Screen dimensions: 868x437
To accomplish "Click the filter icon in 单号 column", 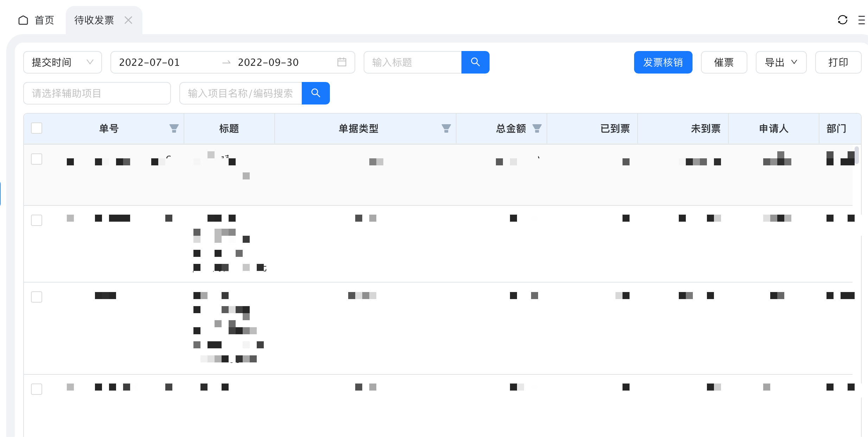I will tap(174, 128).
